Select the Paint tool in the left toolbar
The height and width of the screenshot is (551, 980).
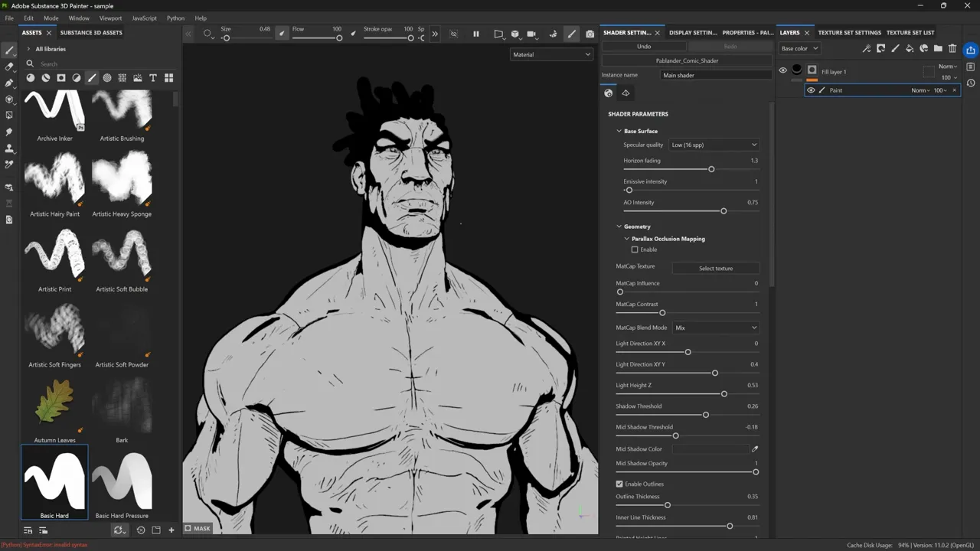(x=9, y=50)
